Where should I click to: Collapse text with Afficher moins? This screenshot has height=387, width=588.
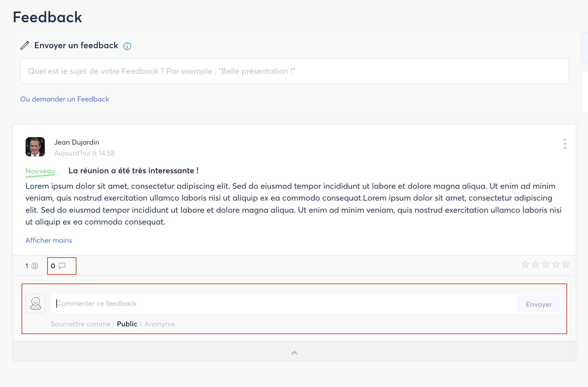[49, 240]
